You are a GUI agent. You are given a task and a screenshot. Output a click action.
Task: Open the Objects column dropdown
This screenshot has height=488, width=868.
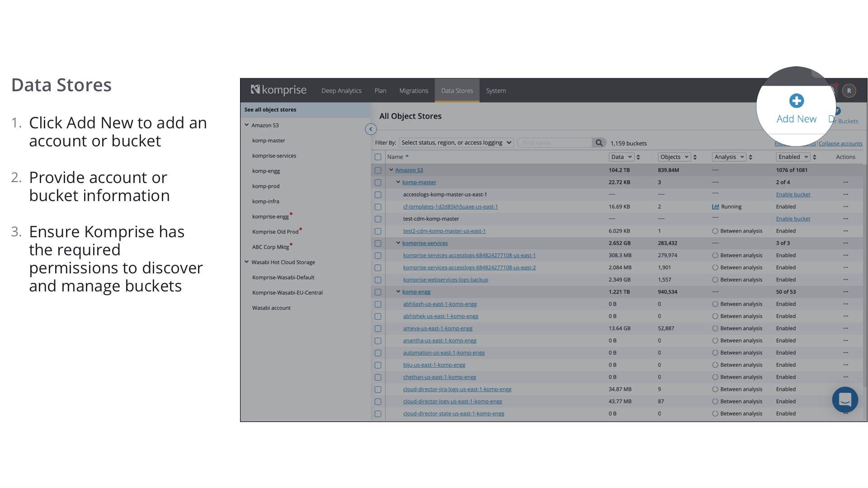674,157
